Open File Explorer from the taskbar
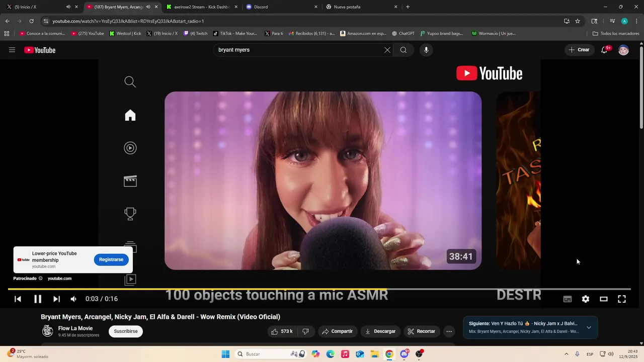 374,354
